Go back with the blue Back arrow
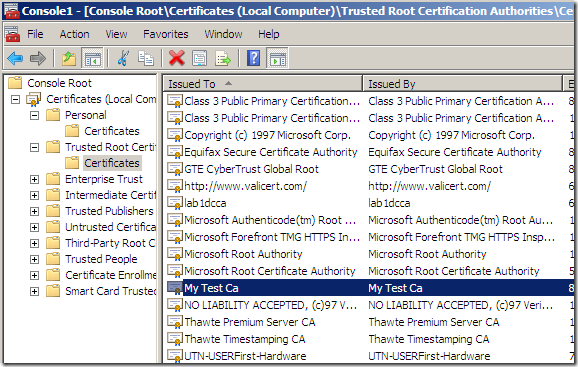Image resolution: width=578 pixels, height=367 pixels. coord(15,58)
